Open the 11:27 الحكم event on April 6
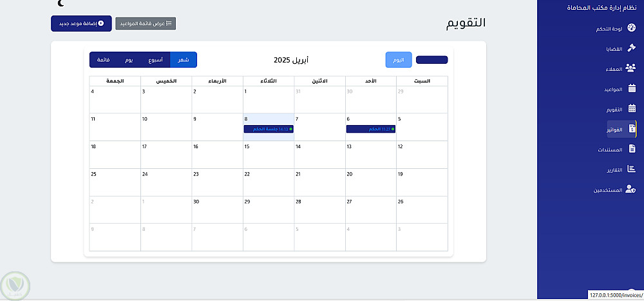Screen dimensions: 644x301 coord(370,129)
